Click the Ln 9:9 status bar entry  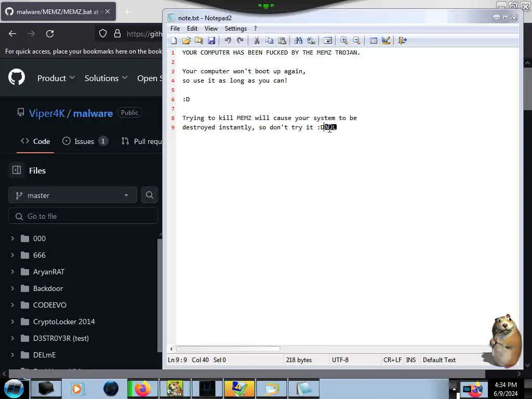tap(178, 360)
